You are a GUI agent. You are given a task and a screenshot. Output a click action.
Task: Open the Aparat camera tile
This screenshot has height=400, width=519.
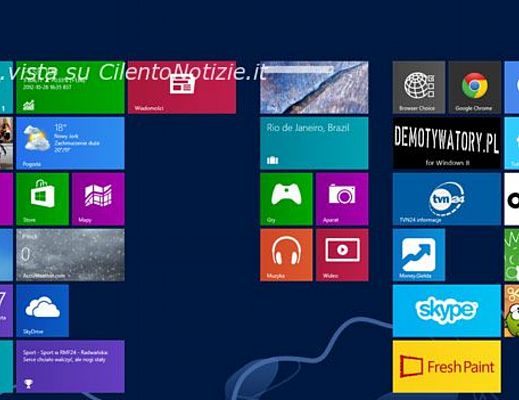pos(342,199)
